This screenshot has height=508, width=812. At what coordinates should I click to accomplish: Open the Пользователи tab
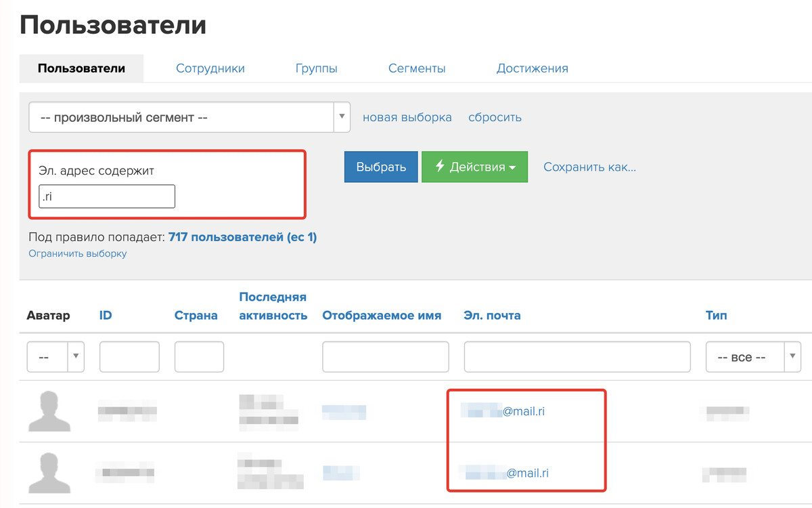[x=81, y=68]
